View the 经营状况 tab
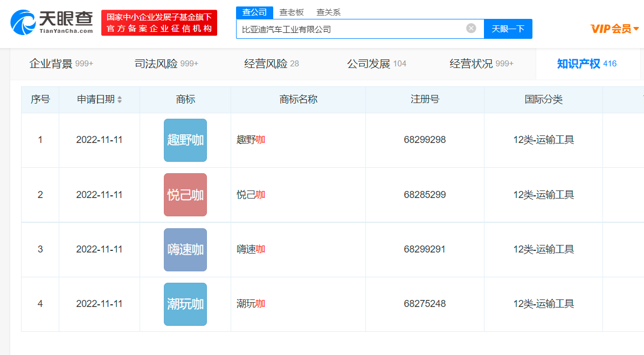The width and height of the screenshot is (644, 355). coord(481,64)
